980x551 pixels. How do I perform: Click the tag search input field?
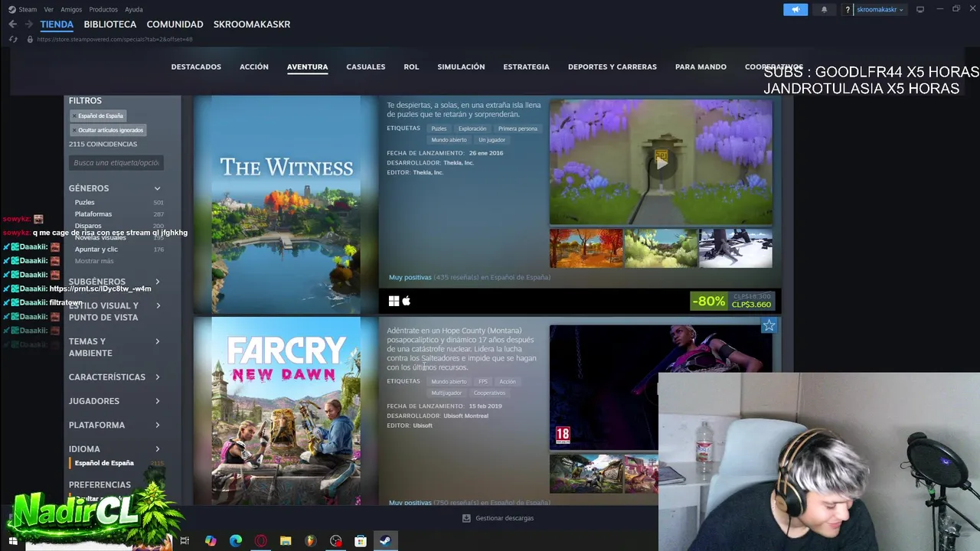tap(116, 162)
